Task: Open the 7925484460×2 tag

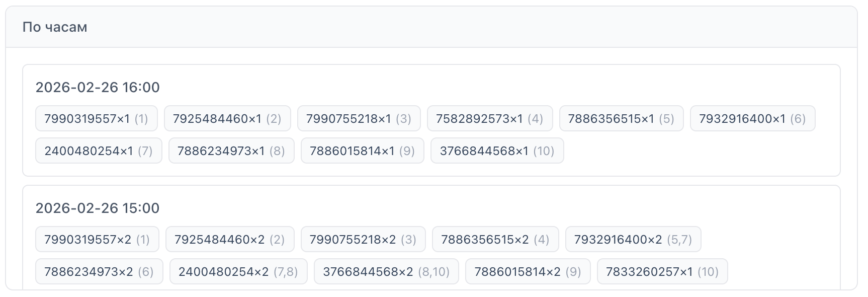Action: point(229,240)
